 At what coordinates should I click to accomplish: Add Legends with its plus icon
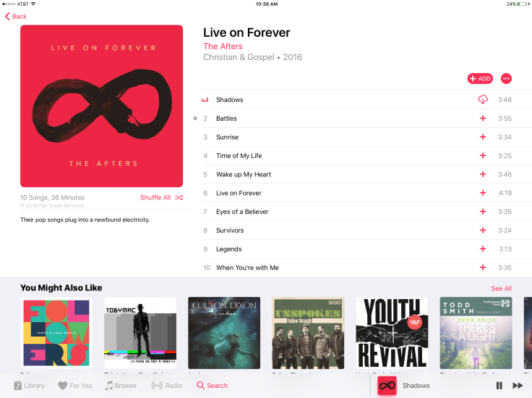click(x=482, y=248)
